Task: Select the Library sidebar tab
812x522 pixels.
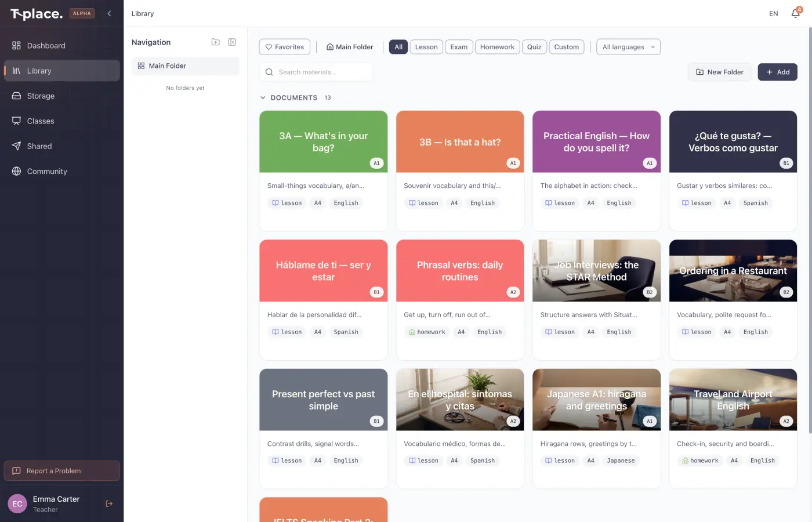Action: pos(61,71)
